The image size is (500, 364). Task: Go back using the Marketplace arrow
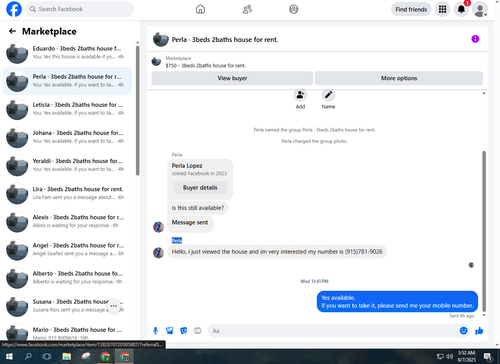coord(12,31)
